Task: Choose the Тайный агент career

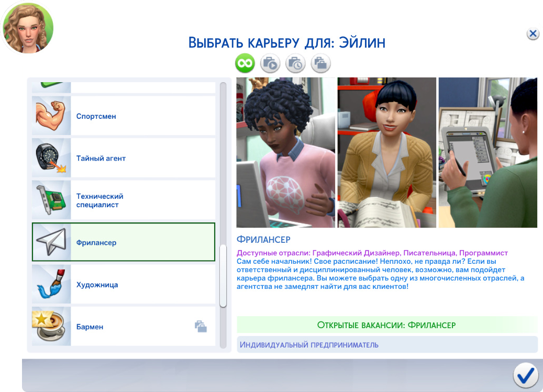Action: [124, 158]
